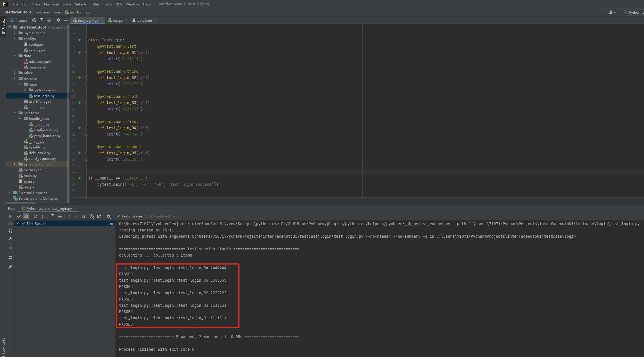Image resolution: width=644 pixels, height=357 pixels.
Task: Open the test history clock icon
Action: pyautogui.click(x=92, y=217)
